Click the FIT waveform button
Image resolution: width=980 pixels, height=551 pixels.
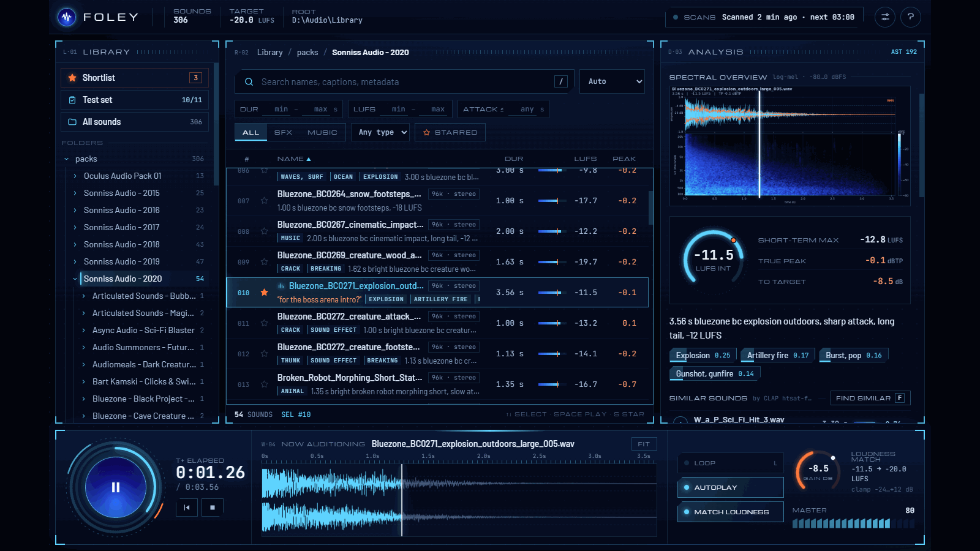pos(644,444)
